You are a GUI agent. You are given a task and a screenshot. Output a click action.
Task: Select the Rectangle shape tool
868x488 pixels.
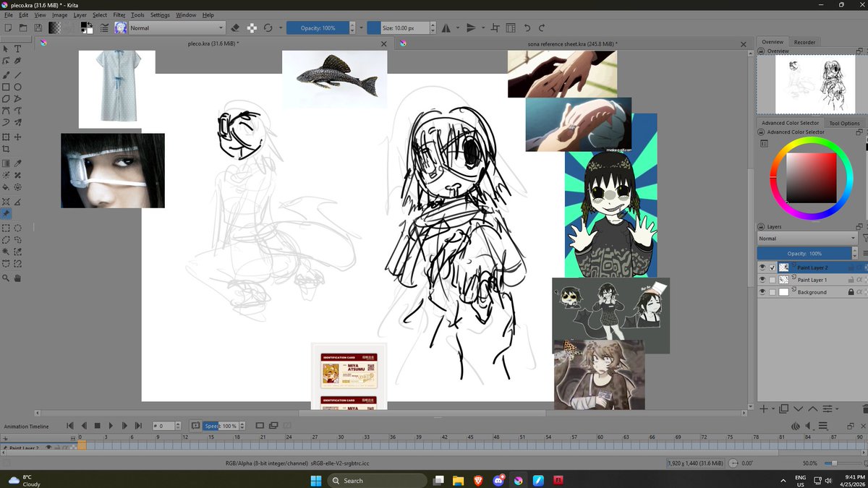tap(6, 87)
